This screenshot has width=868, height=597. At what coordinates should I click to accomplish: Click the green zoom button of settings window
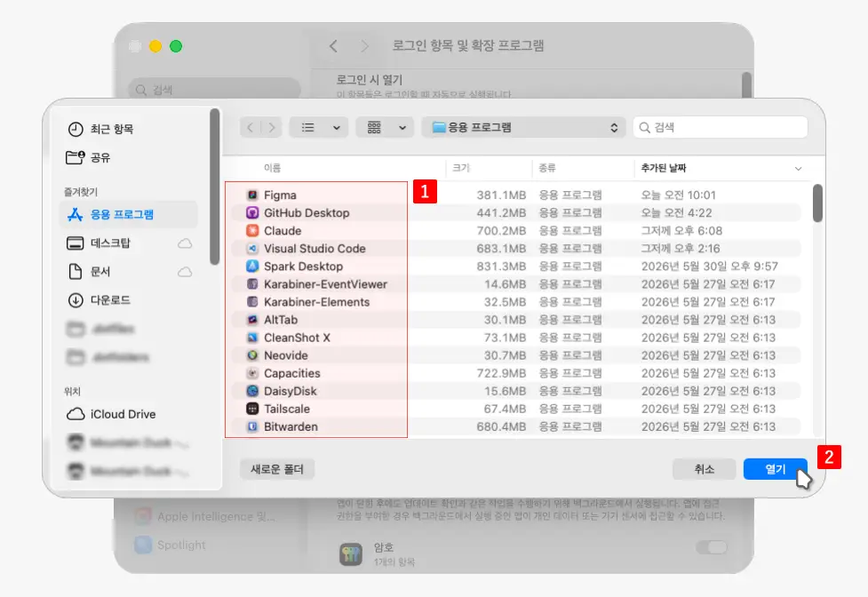coord(176,46)
